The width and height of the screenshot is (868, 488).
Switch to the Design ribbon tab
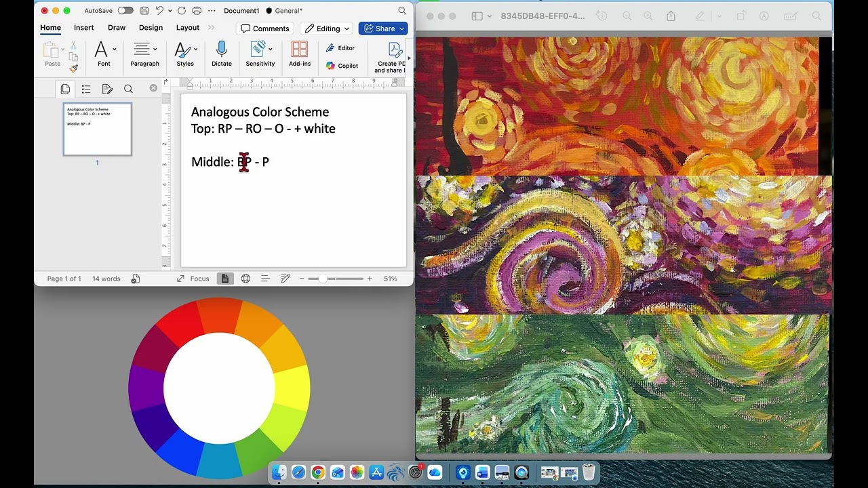coord(151,28)
